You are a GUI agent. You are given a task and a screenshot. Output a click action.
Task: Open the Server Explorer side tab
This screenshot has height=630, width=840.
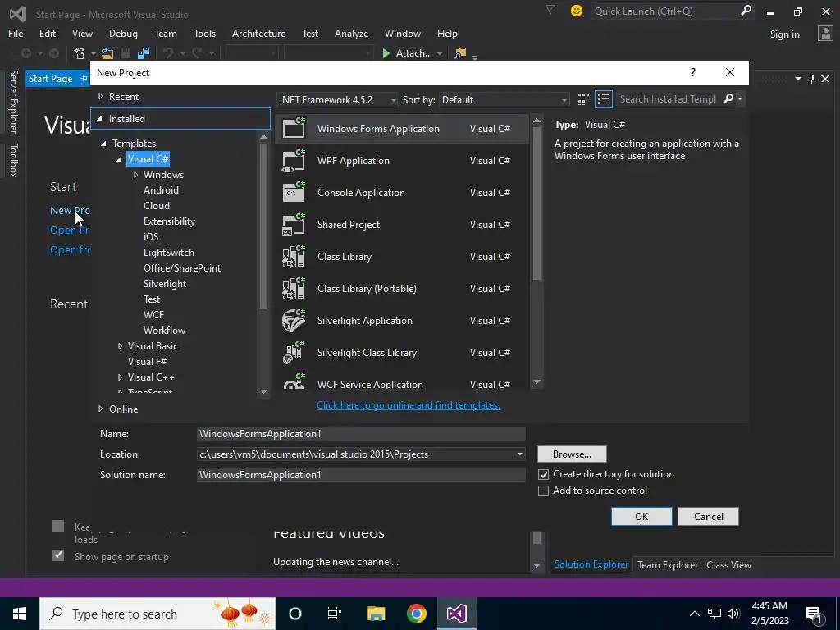[13, 101]
